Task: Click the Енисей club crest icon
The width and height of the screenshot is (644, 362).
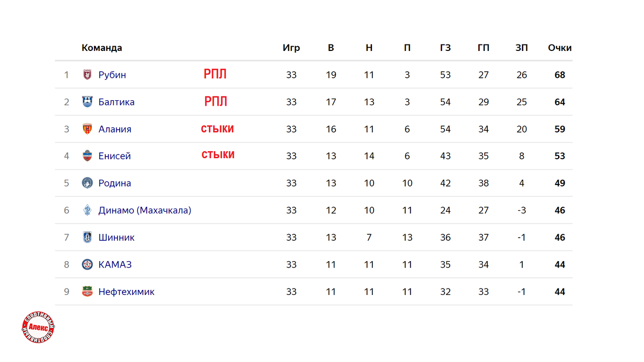Action: [87, 156]
